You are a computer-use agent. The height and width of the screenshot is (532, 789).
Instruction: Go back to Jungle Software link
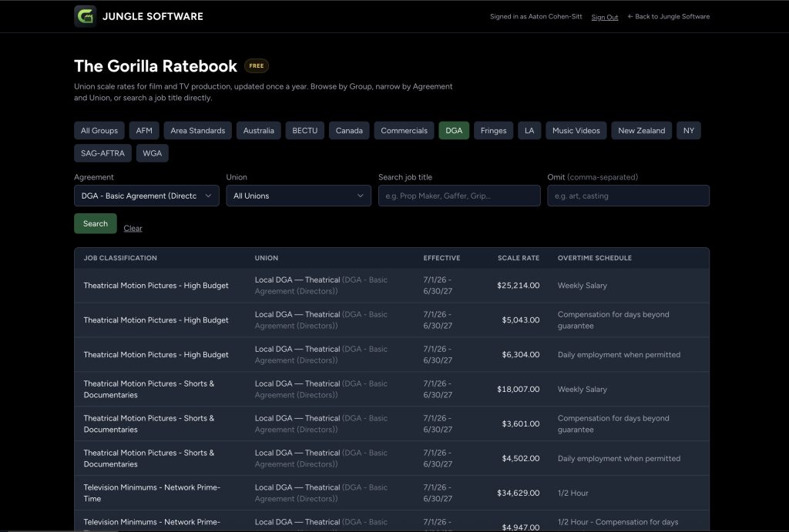click(x=669, y=17)
